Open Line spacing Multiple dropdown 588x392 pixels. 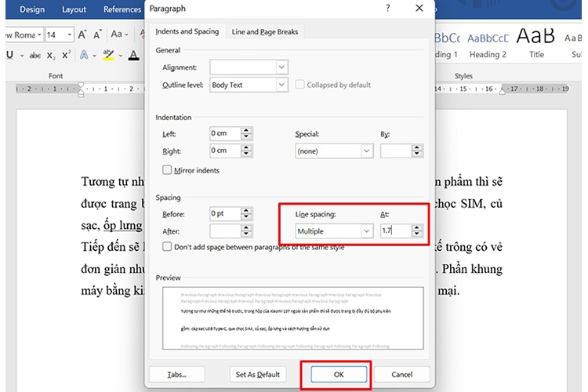(x=334, y=231)
